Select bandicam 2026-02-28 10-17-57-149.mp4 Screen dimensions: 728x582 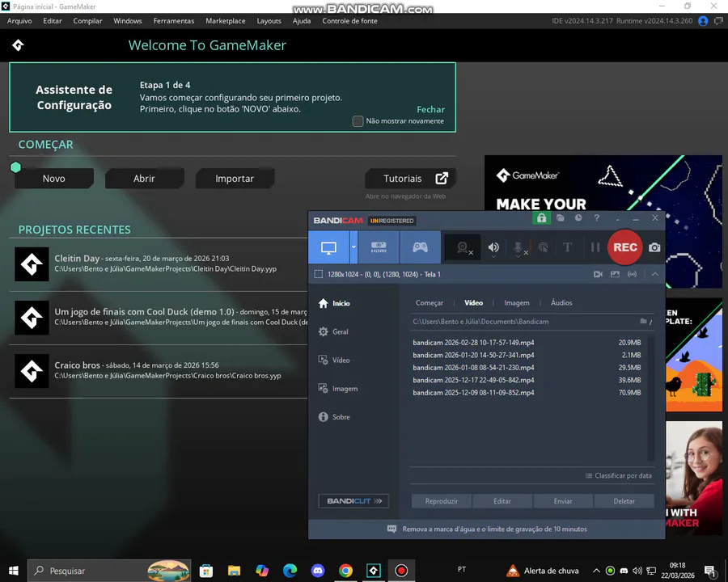coord(527,343)
